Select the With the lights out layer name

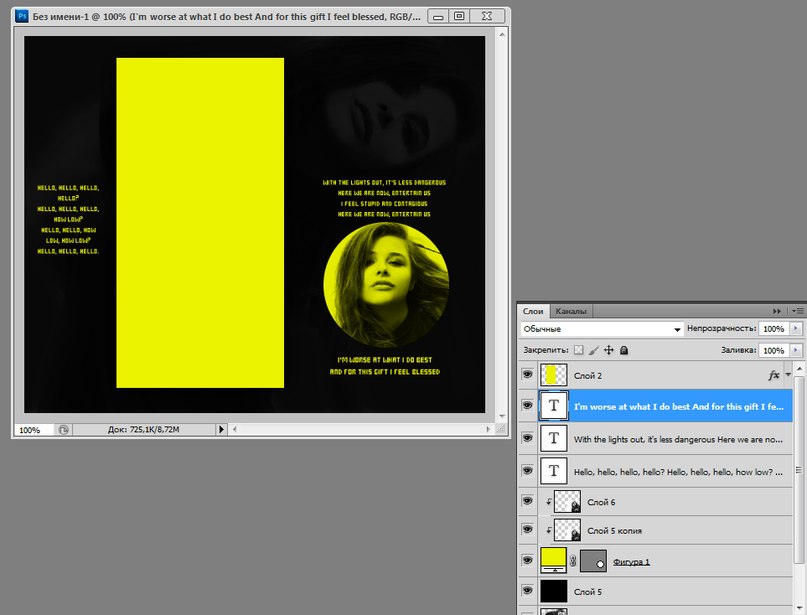point(678,439)
